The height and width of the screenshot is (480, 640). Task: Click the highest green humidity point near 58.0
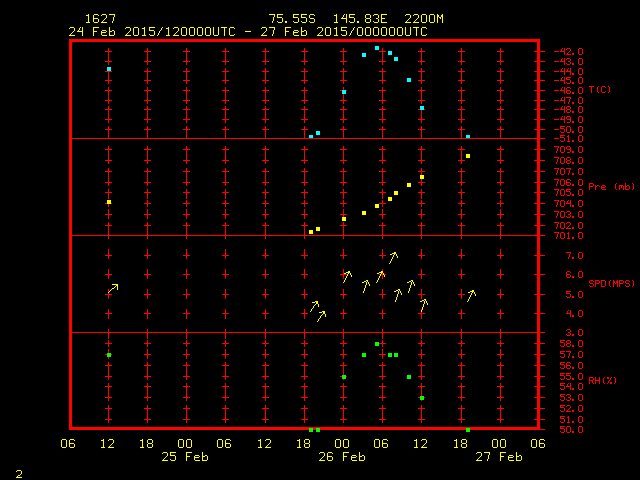coord(377,344)
